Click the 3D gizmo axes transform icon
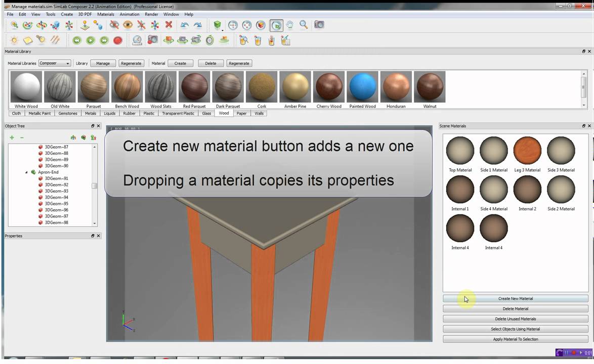 69,25
